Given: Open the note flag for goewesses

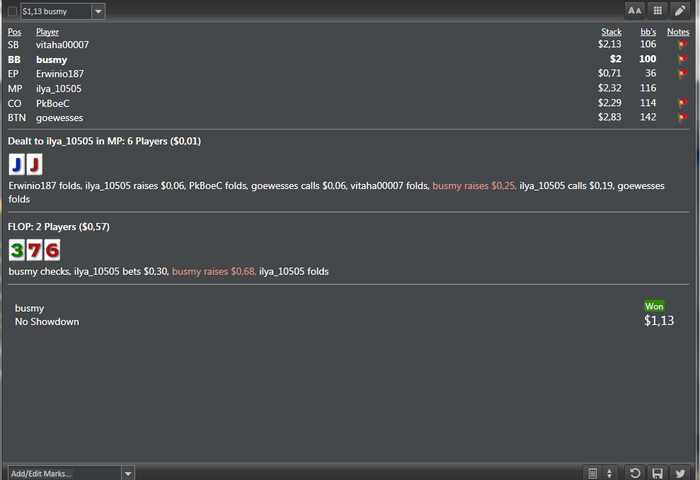Looking at the screenshot, I should (x=683, y=117).
